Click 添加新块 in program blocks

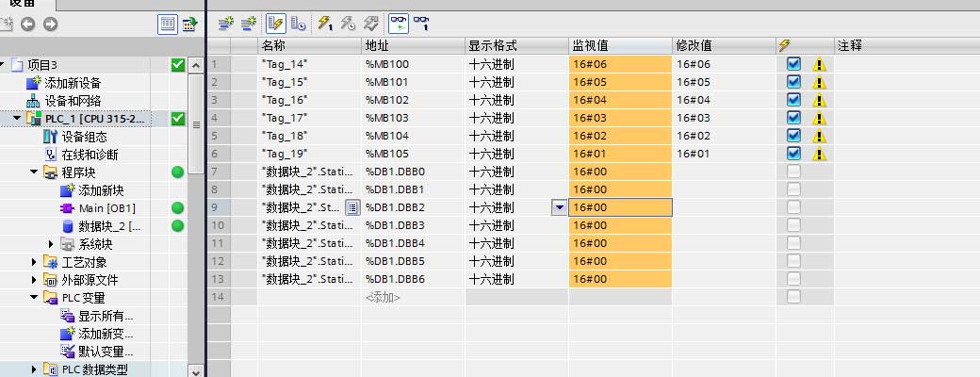pyautogui.click(x=101, y=190)
